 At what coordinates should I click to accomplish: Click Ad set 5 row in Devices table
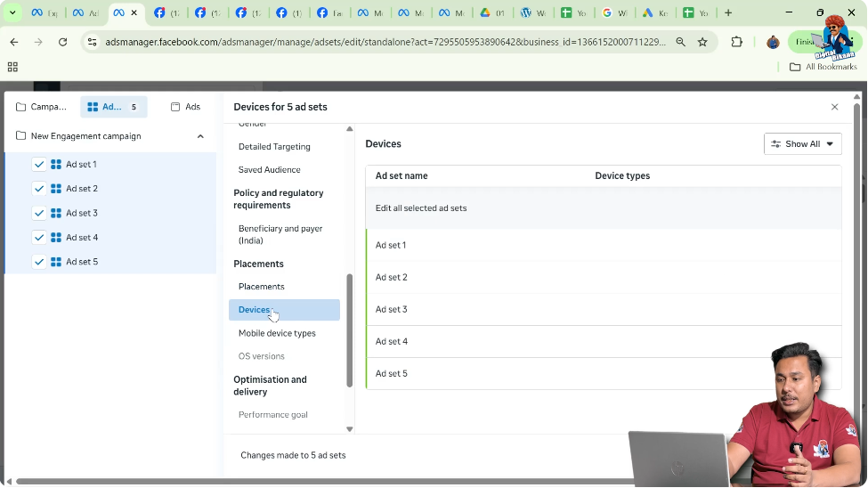(604, 374)
